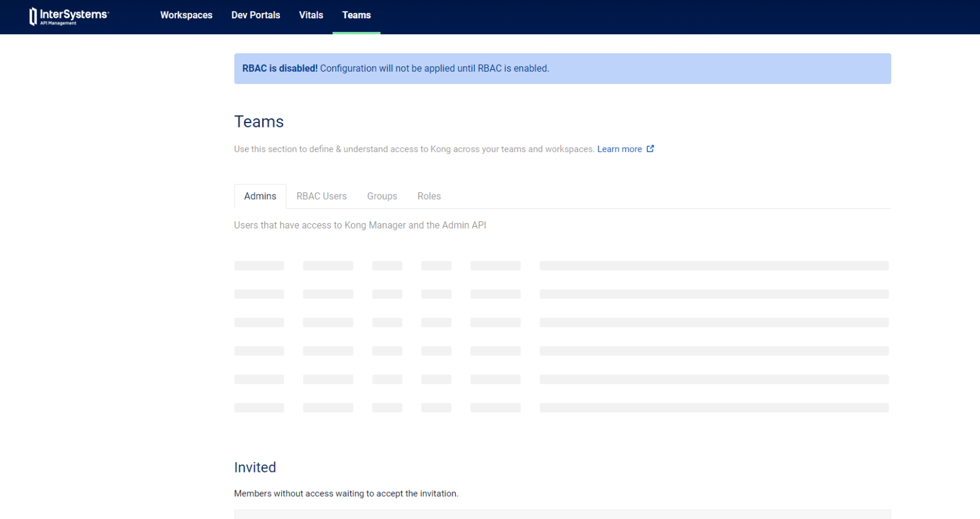Click the Teams page heading

(x=258, y=122)
